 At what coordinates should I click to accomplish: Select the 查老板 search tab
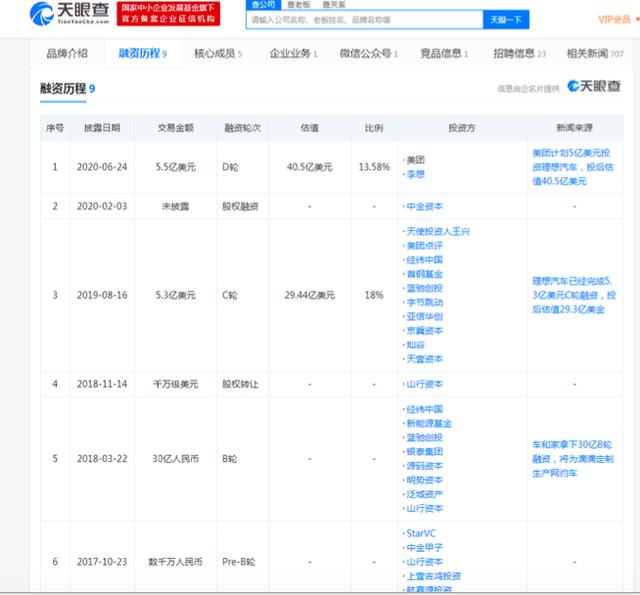pos(299,5)
